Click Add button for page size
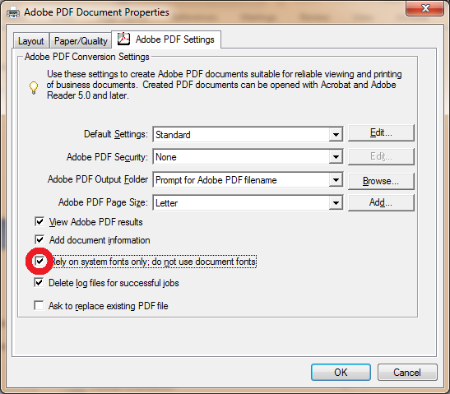 tap(381, 203)
